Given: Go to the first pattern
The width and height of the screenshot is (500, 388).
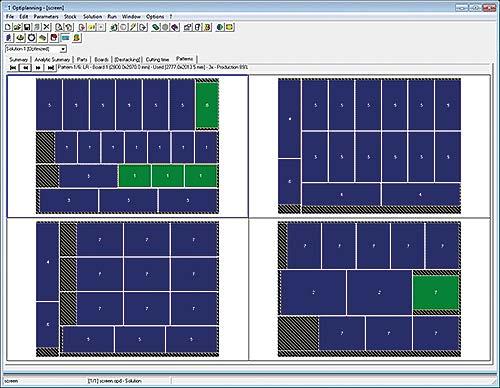Looking at the screenshot, I should tap(13, 68).
